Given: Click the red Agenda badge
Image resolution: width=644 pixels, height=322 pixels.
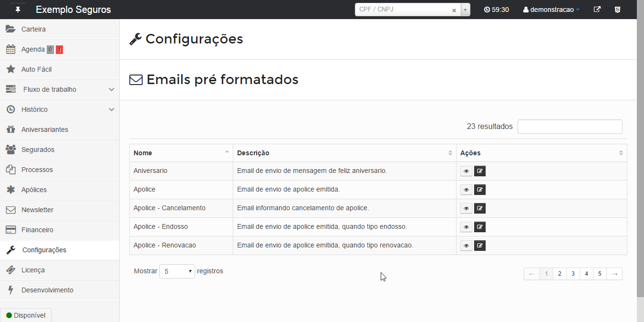Looking at the screenshot, I should click(59, 50).
